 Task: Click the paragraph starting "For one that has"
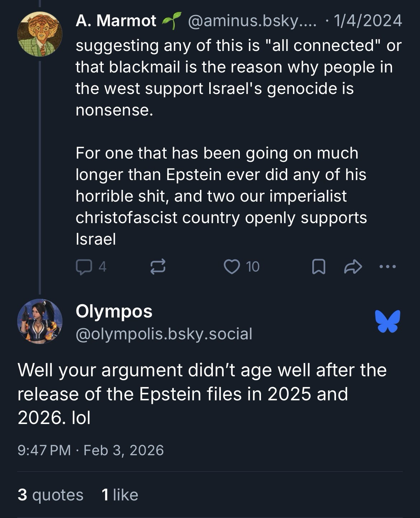point(221,196)
